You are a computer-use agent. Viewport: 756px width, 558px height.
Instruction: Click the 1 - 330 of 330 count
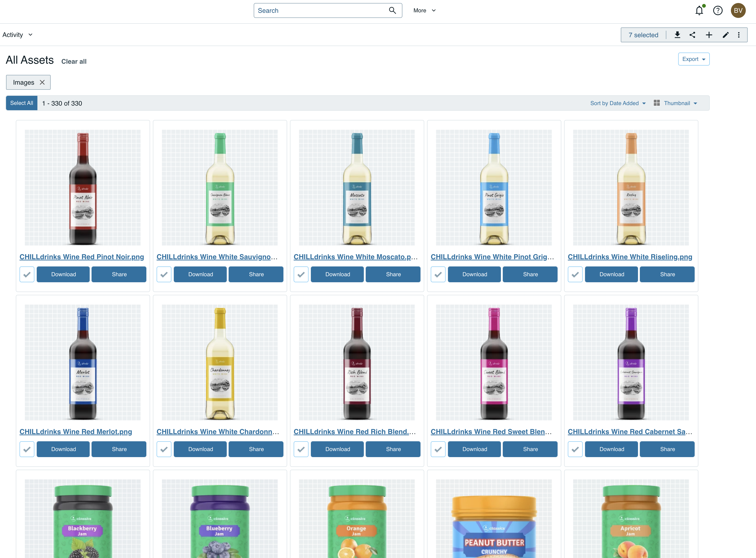point(62,103)
